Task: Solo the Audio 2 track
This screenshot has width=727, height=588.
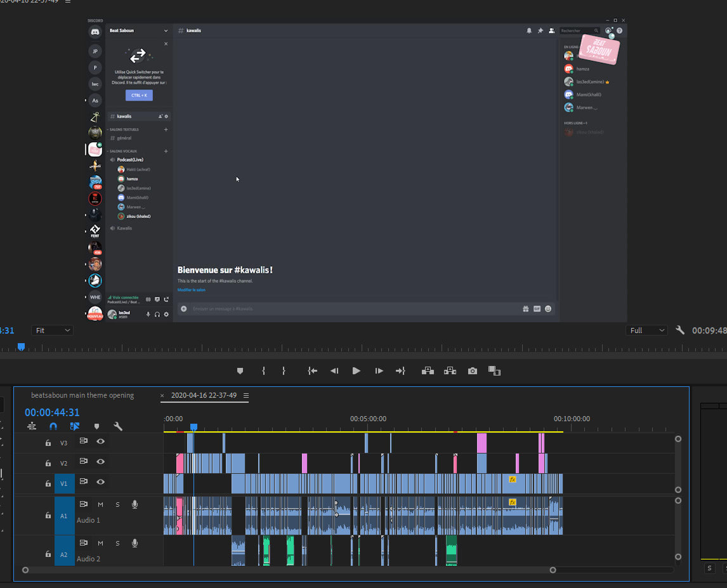Action: (117, 544)
